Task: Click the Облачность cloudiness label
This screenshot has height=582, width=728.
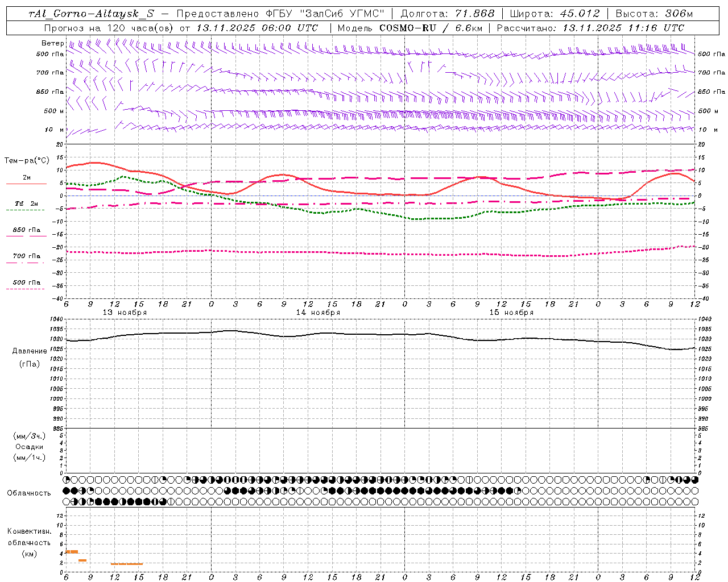Action: tap(29, 493)
